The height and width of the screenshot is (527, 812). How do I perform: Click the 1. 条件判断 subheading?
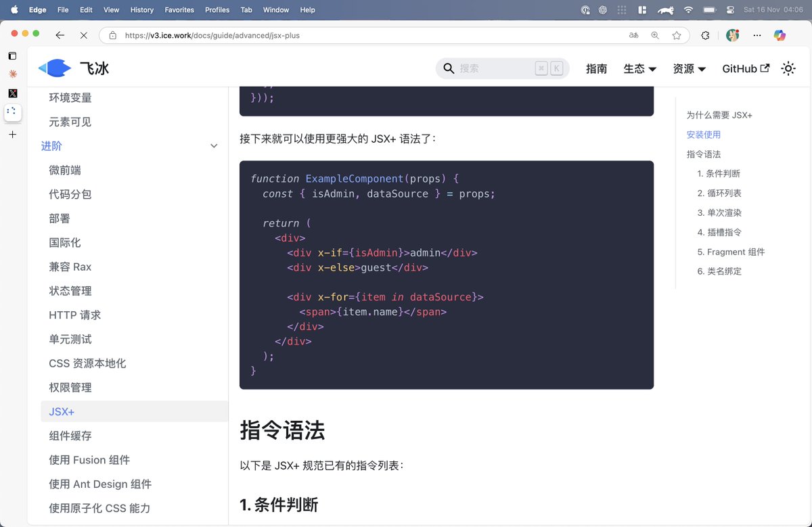point(279,505)
